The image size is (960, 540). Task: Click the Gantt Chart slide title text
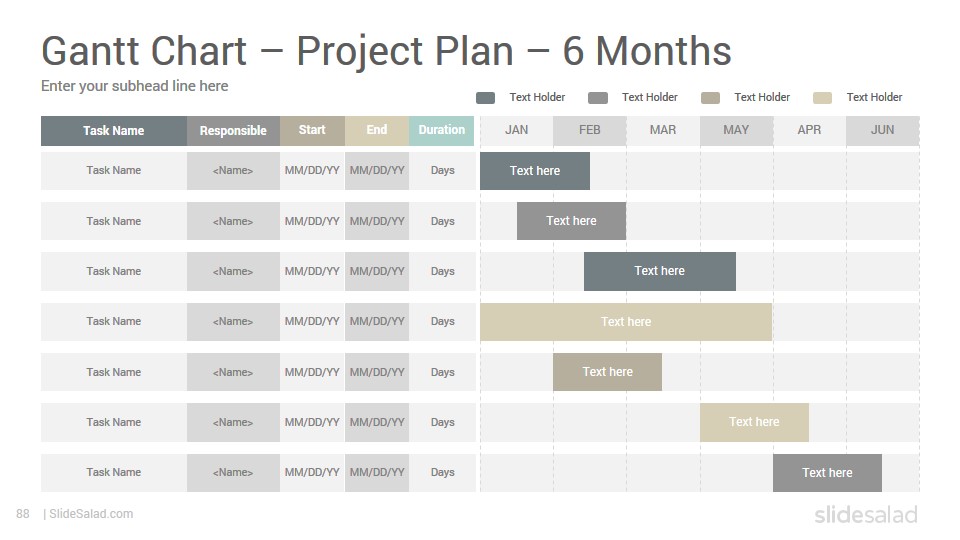click(386, 51)
